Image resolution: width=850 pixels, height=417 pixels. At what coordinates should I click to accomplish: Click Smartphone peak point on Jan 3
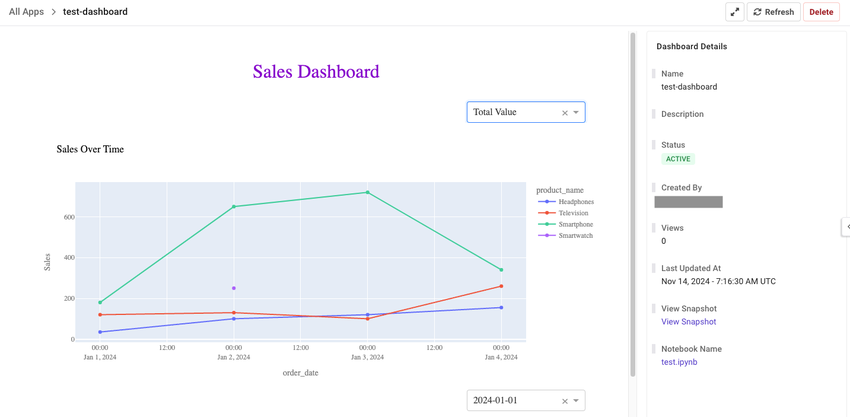367,192
